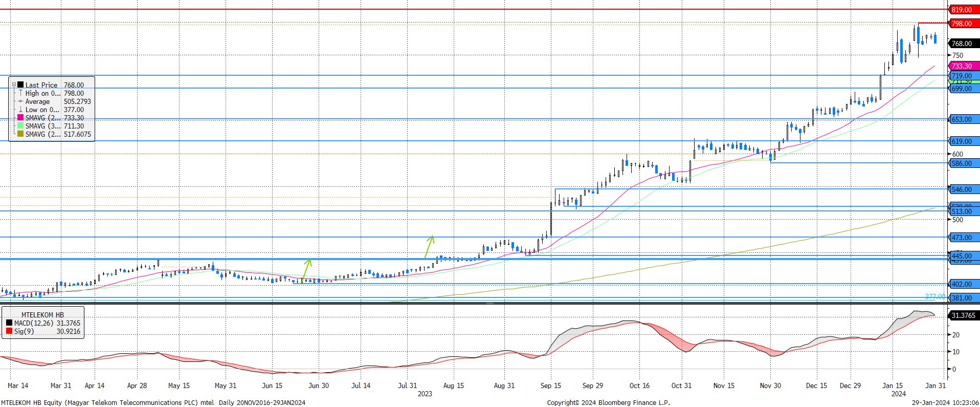The height and width of the screenshot is (407, 980).
Task: Click the blue 473.00 price level tag
Action: 964,238
